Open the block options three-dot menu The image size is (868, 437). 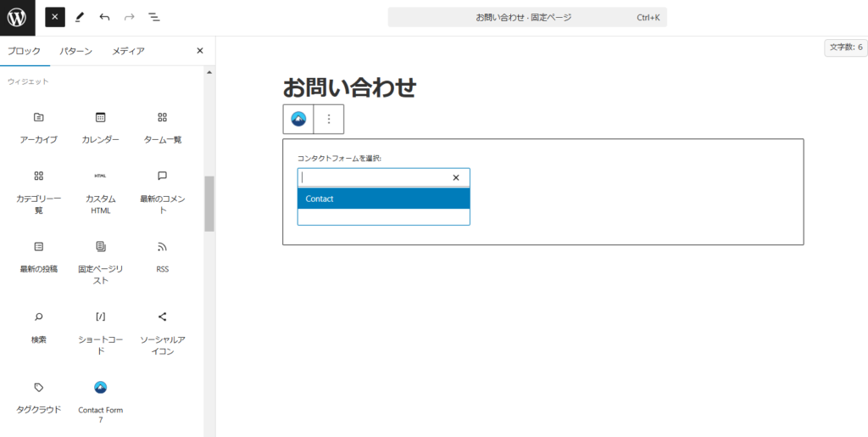[329, 119]
